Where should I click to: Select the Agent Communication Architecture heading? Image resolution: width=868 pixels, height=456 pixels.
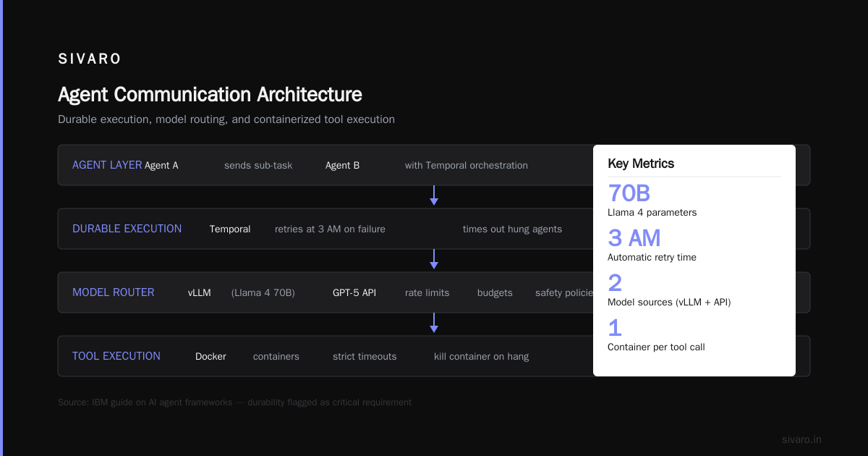point(210,95)
